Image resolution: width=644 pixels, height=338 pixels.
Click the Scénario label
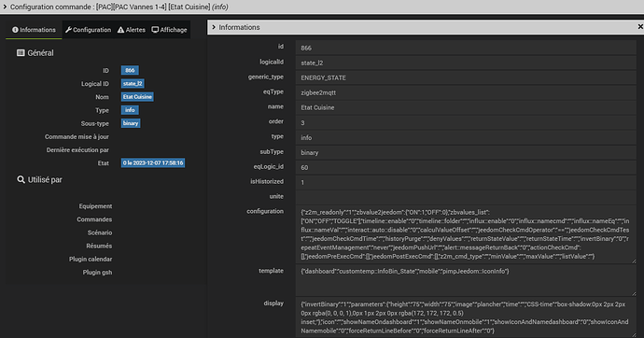coord(99,232)
